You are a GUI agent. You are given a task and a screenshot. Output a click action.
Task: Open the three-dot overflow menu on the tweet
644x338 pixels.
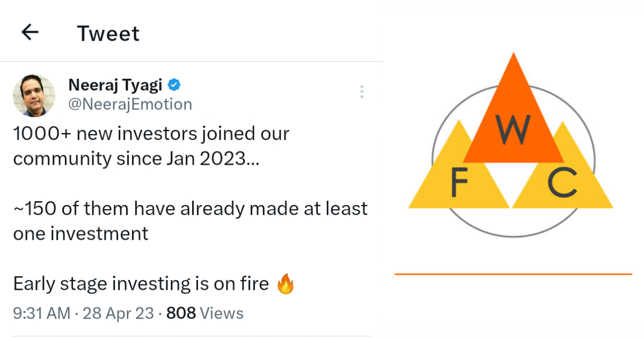pos(362,91)
